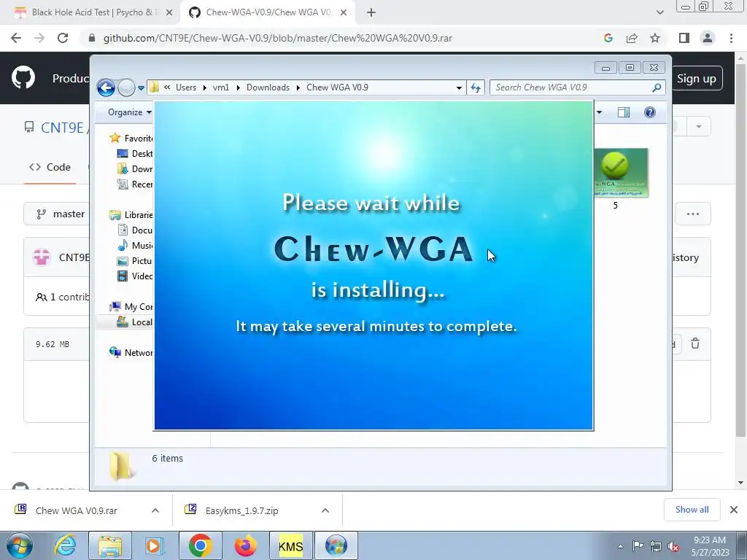Select Libraries in the navigation pane
Image resolution: width=747 pixels, height=560 pixels.
(x=131, y=215)
